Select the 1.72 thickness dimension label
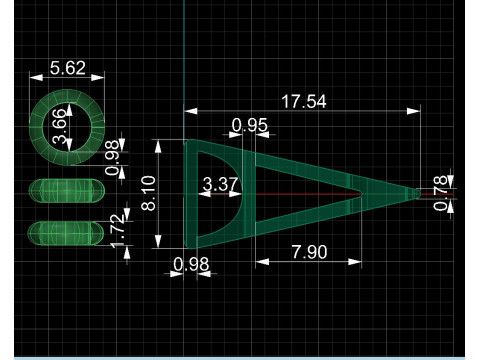This screenshot has height=360, width=480. click(x=118, y=231)
